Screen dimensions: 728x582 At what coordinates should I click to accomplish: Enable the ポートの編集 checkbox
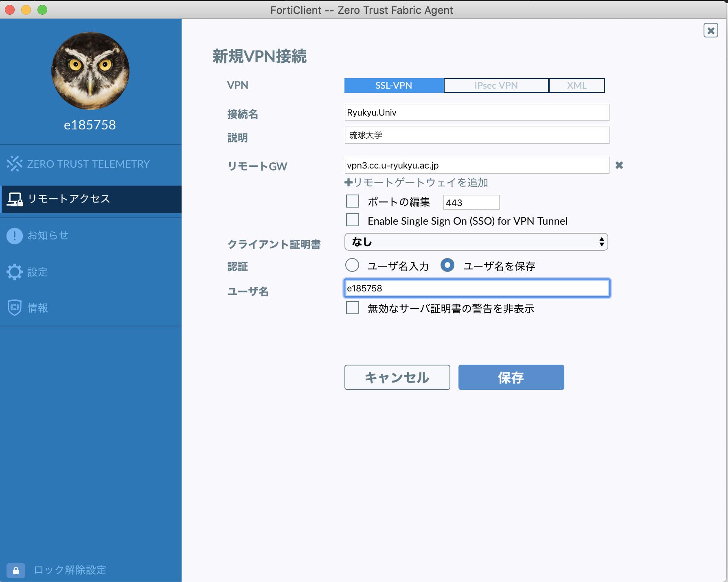pos(353,201)
